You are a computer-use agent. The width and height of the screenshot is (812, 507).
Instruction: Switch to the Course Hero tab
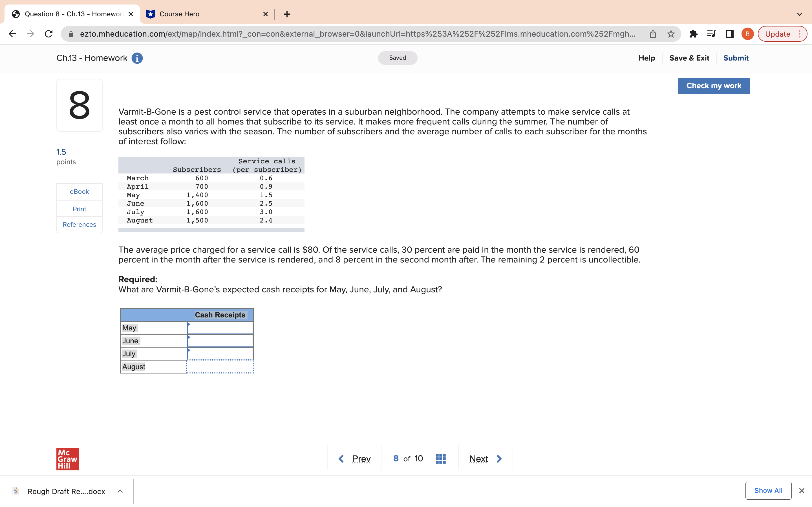coord(179,14)
